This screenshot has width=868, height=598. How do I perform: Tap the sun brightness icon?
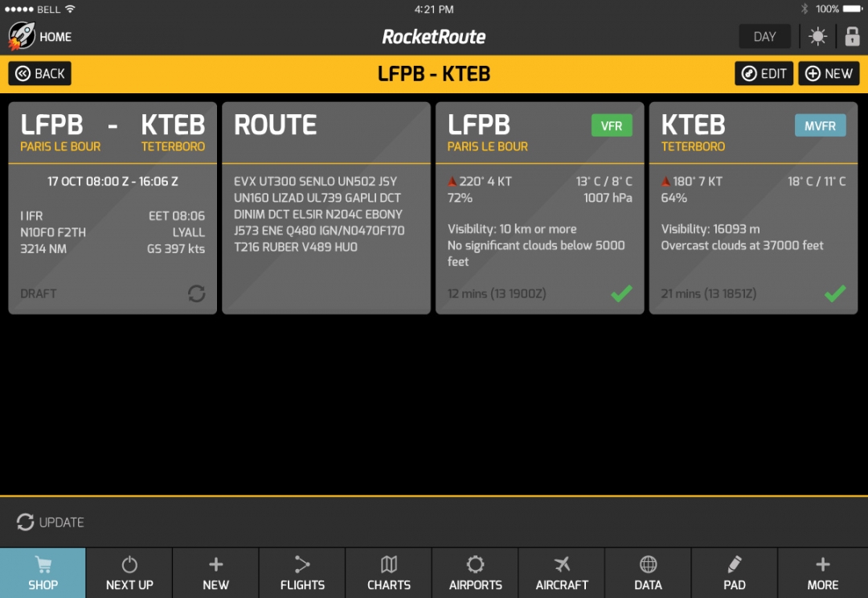(x=817, y=37)
